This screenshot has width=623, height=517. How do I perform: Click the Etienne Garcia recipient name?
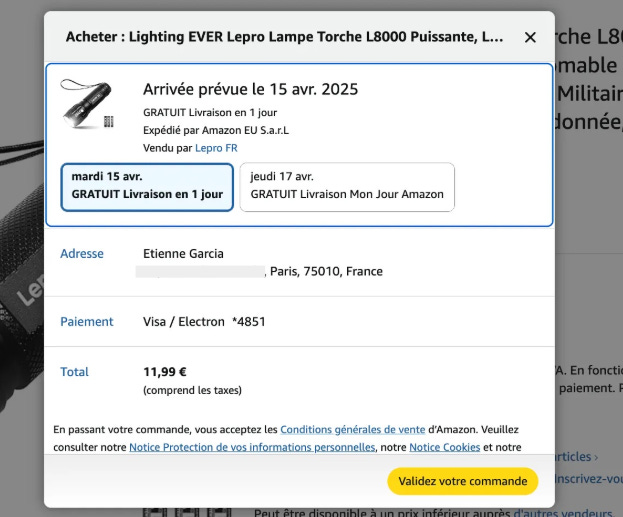[183, 254]
